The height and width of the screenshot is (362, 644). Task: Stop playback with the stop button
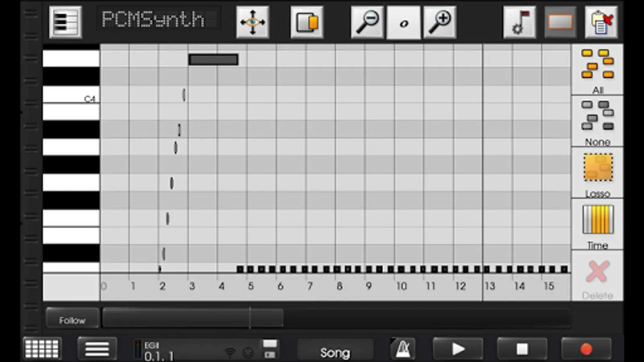522,349
